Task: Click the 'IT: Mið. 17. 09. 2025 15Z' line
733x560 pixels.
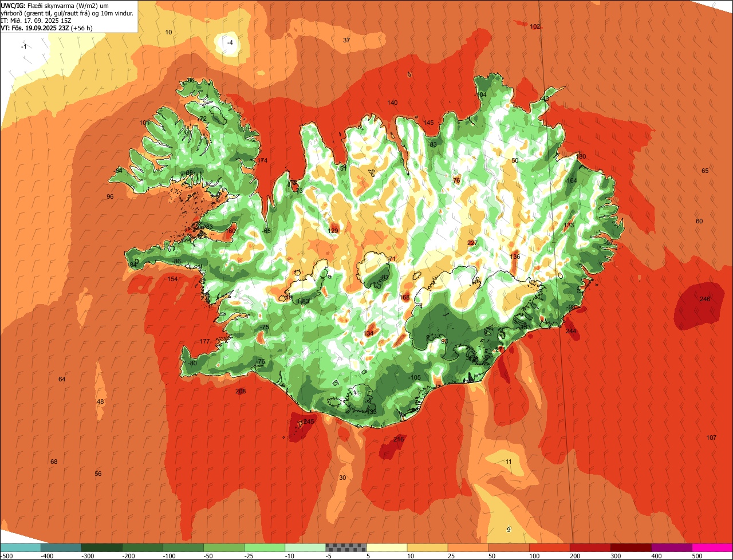Action: [36, 20]
